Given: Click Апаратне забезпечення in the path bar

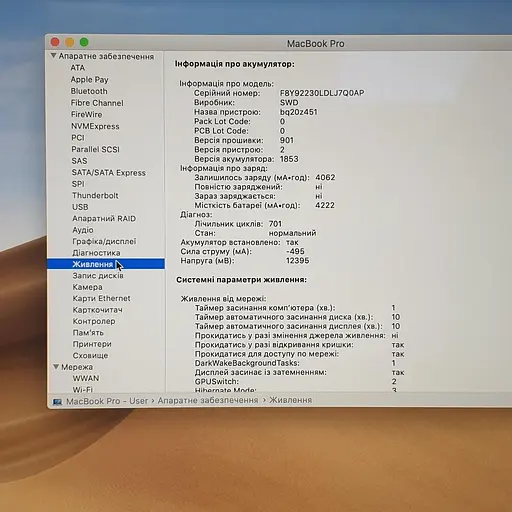Looking at the screenshot, I should pyautogui.click(x=208, y=400).
